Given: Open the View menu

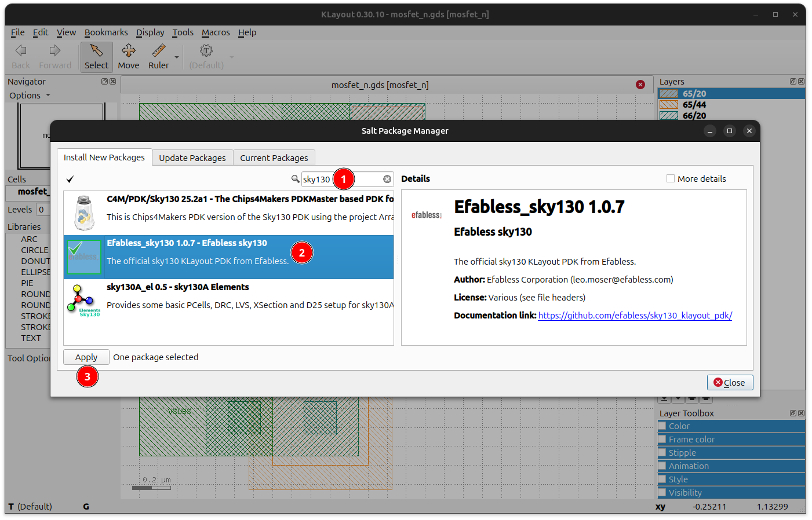Looking at the screenshot, I should pyautogui.click(x=66, y=32).
